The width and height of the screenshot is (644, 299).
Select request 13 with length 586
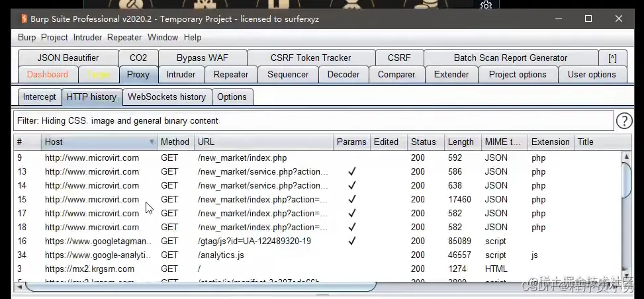click(x=318, y=172)
